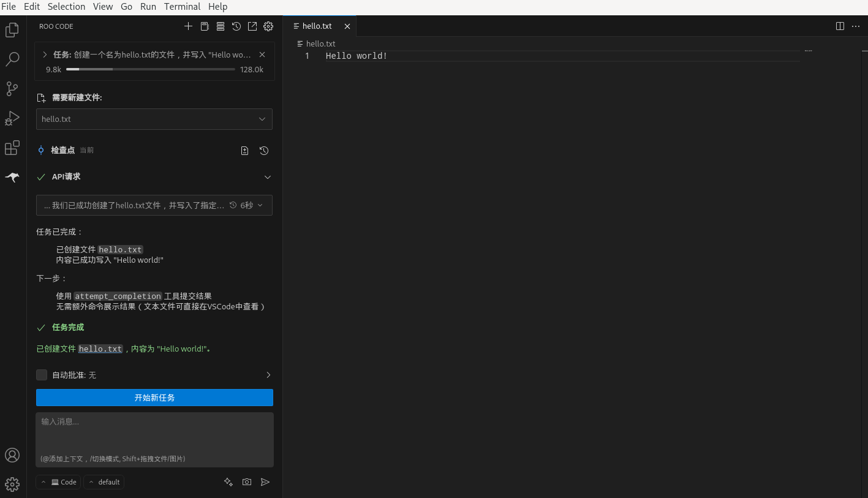Open the Source Control view
This screenshot has height=498, width=868.
point(12,89)
